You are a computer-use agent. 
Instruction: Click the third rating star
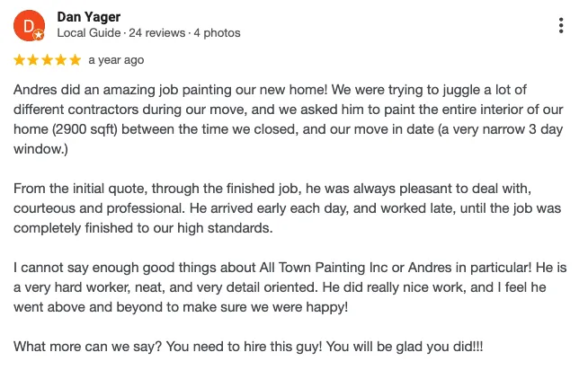[x=48, y=60]
